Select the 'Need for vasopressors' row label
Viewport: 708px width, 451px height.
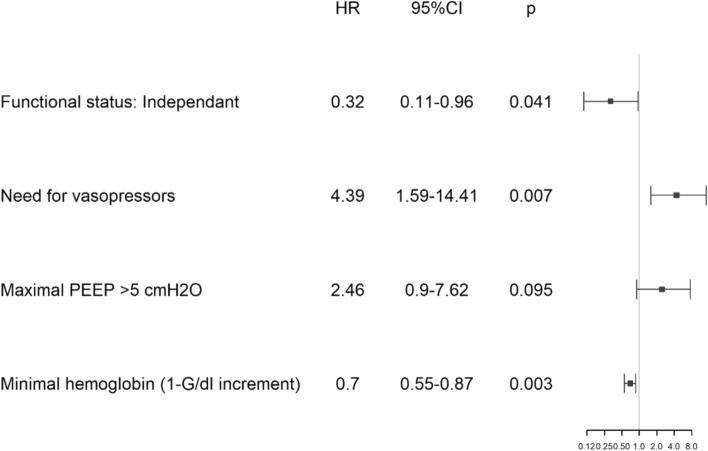(89, 195)
